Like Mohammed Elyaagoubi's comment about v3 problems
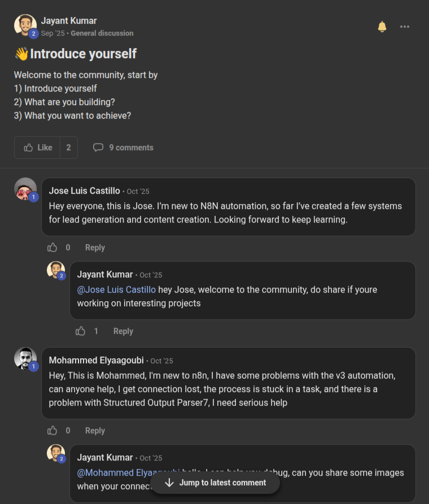Image resolution: width=429 pixels, height=504 pixels. click(x=52, y=430)
